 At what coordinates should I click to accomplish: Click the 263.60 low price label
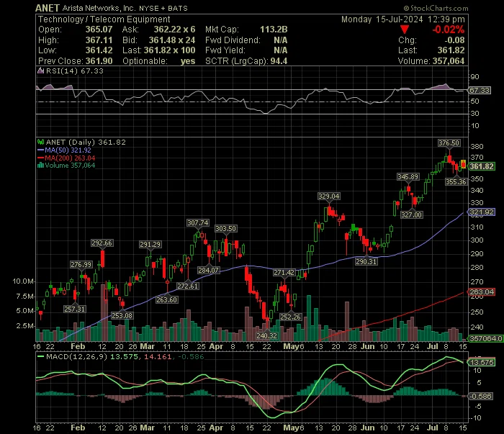pos(167,300)
